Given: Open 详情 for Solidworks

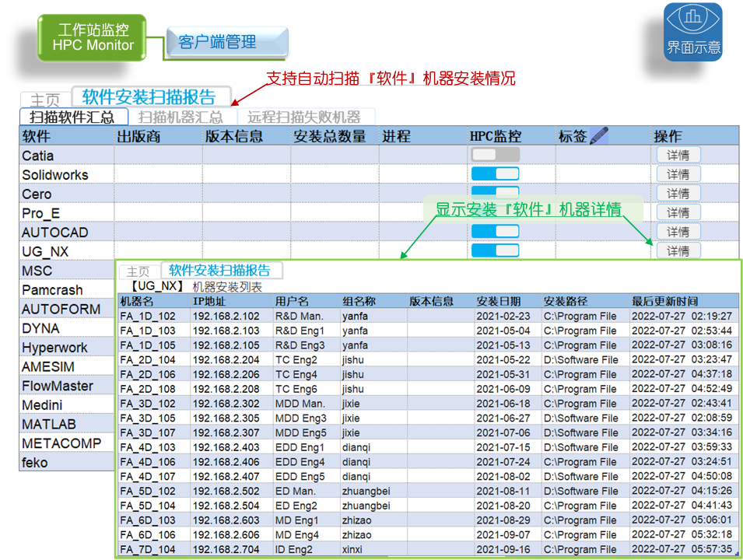Looking at the screenshot, I should 678,174.
